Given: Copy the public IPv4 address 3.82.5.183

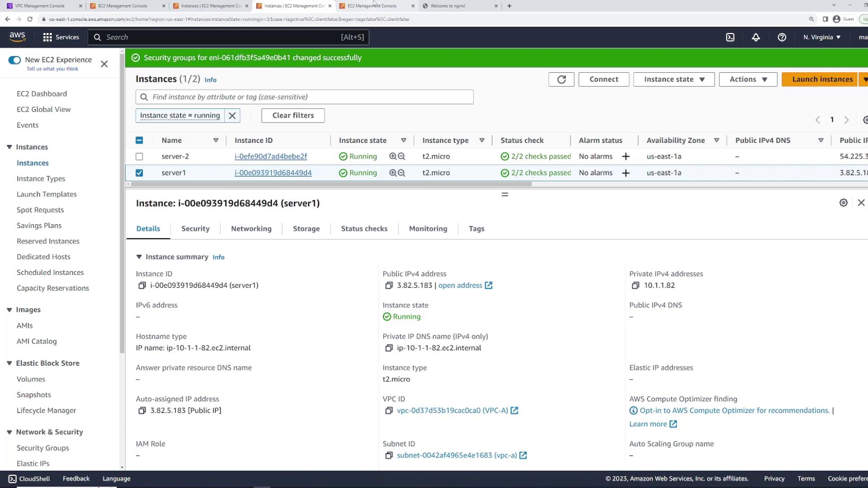Looking at the screenshot, I should tap(389, 286).
